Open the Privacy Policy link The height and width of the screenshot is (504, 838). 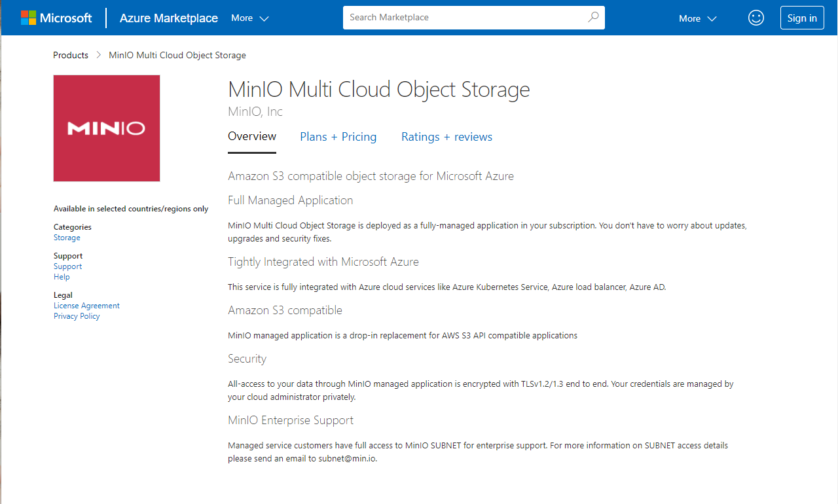tap(77, 316)
